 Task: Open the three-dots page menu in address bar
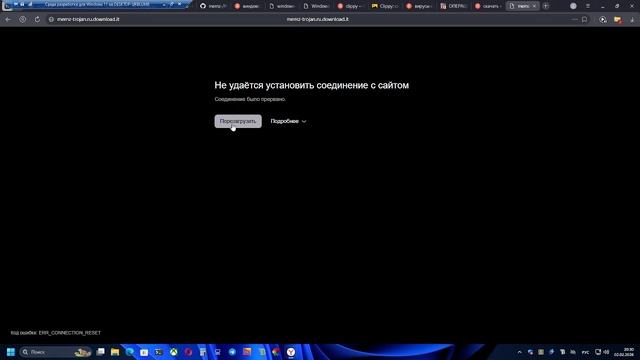574,19
